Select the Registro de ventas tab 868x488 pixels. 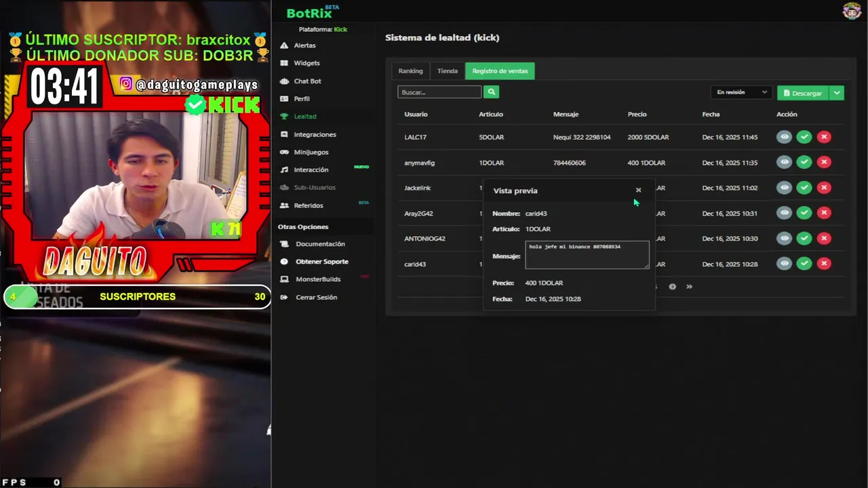point(500,71)
